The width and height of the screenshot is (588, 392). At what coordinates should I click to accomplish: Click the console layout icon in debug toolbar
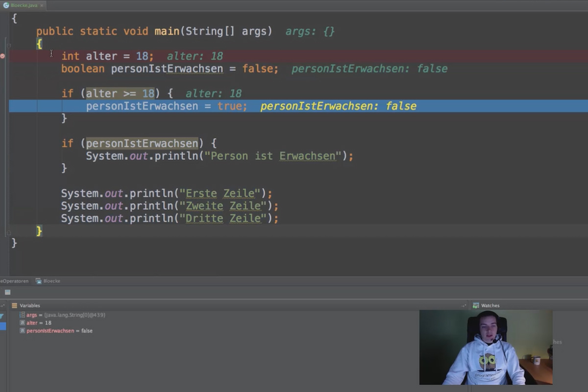8,292
